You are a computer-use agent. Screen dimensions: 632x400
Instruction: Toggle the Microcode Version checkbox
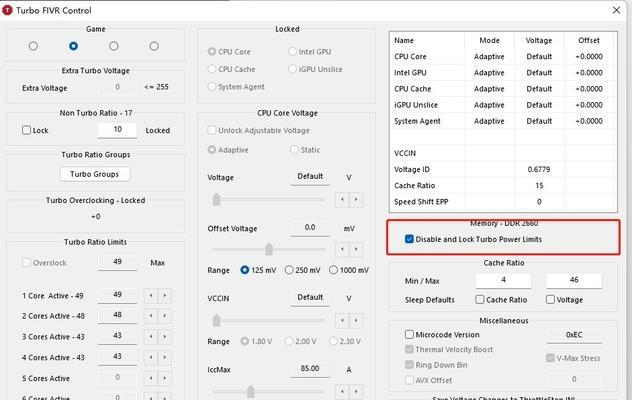pyautogui.click(x=410, y=334)
